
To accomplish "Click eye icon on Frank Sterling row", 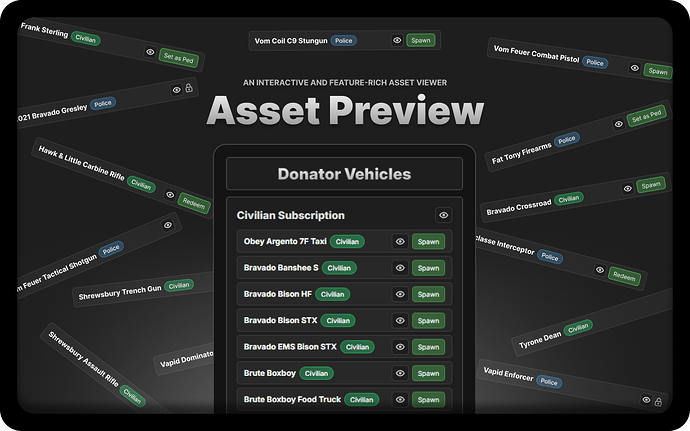I will [150, 52].
